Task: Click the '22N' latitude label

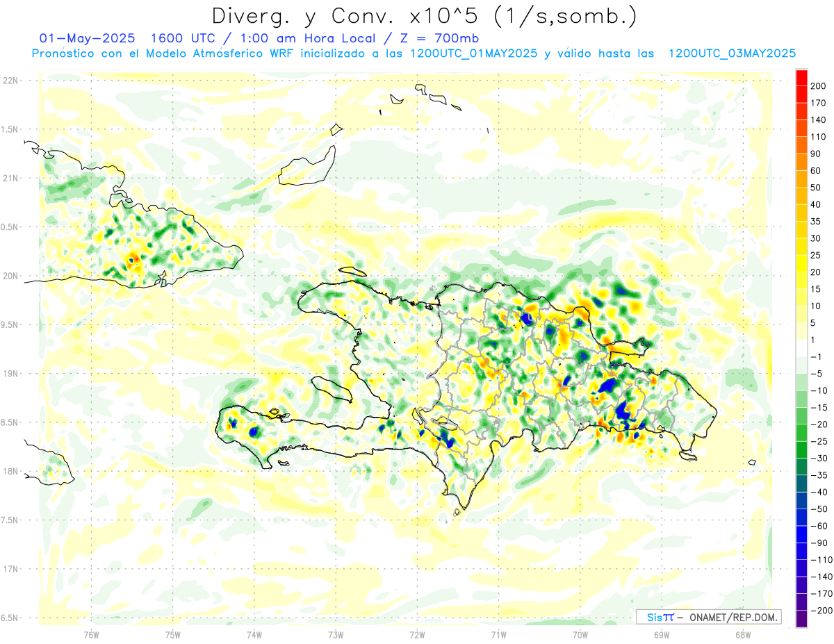Action: 10,80
